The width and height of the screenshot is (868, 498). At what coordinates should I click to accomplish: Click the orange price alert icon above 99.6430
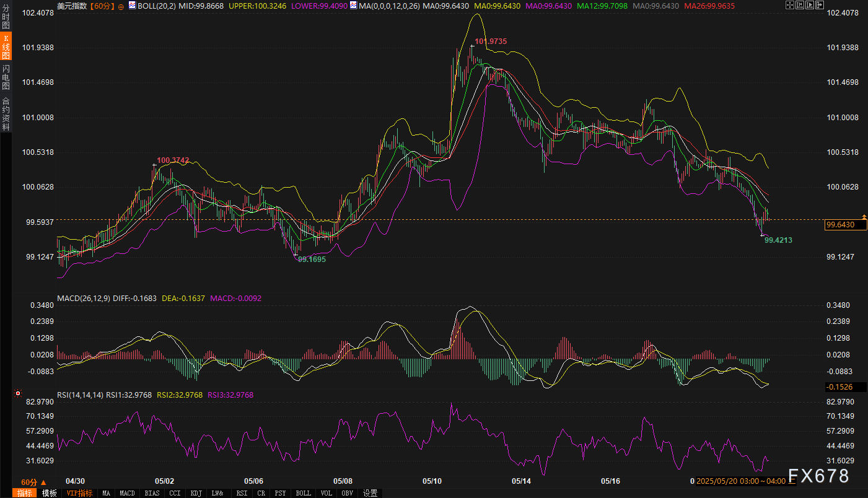[864, 216]
